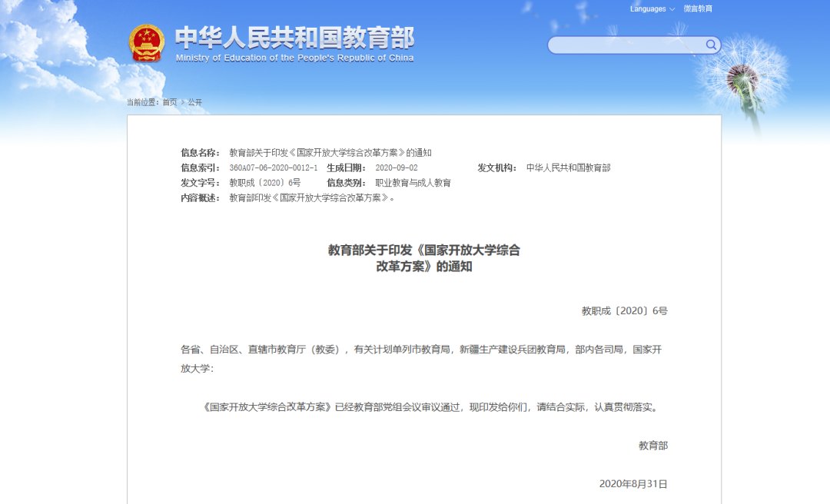Click the date 2020年8月31日
This screenshot has width=830, height=504.
(x=633, y=484)
